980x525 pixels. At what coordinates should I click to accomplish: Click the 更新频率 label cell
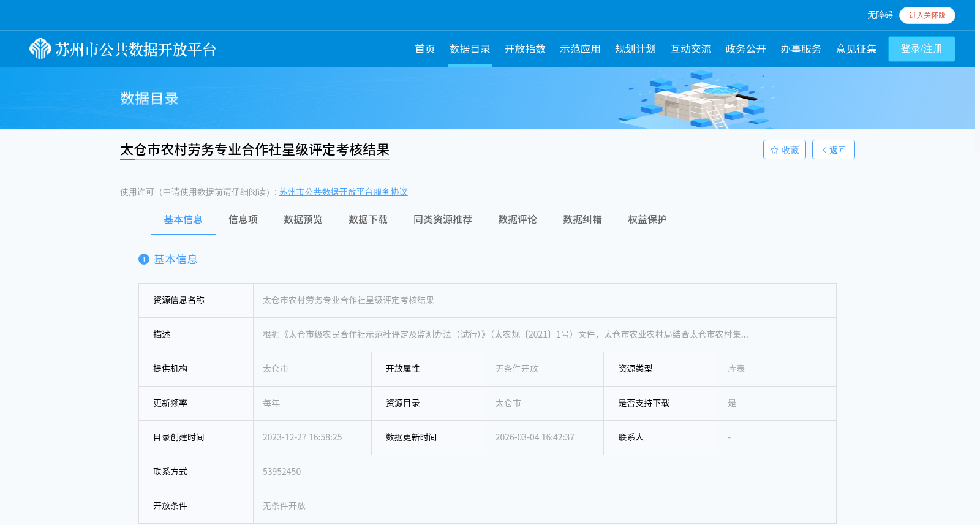pyautogui.click(x=196, y=403)
